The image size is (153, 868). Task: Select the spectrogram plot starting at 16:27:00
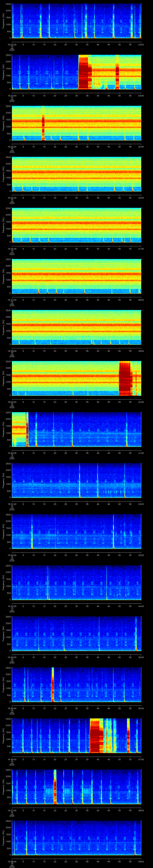click(x=76, y=276)
